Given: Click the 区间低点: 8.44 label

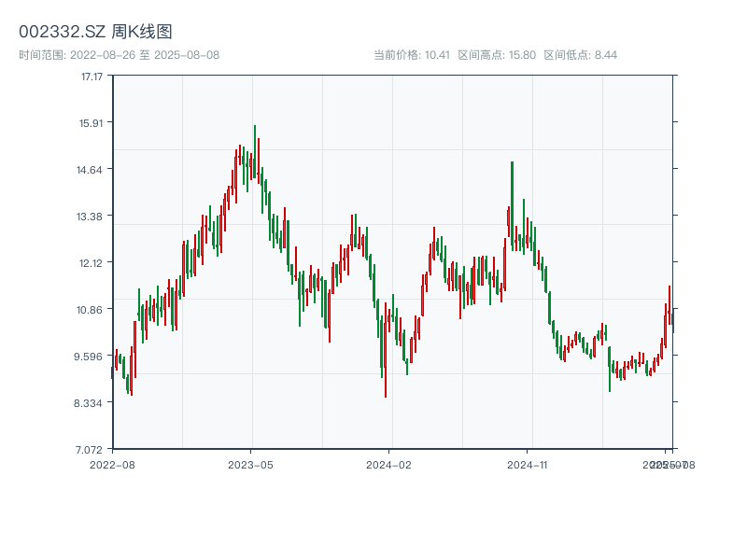Looking at the screenshot, I should (x=580, y=55).
